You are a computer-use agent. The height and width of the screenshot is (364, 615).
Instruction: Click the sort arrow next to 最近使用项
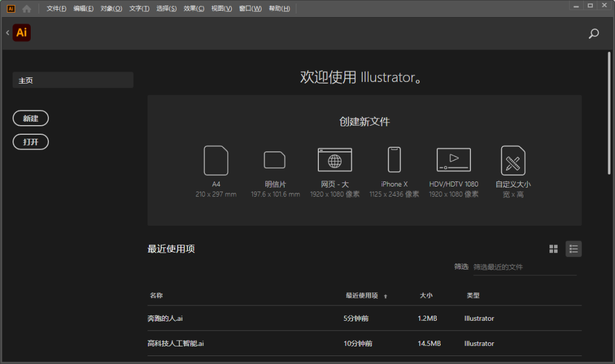(x=386, y=296)
